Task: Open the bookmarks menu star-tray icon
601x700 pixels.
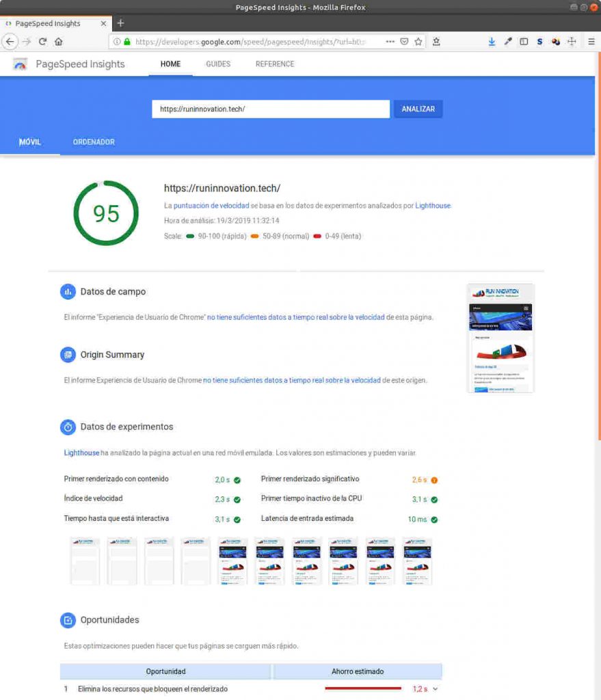Action: (x=436, y=42)
